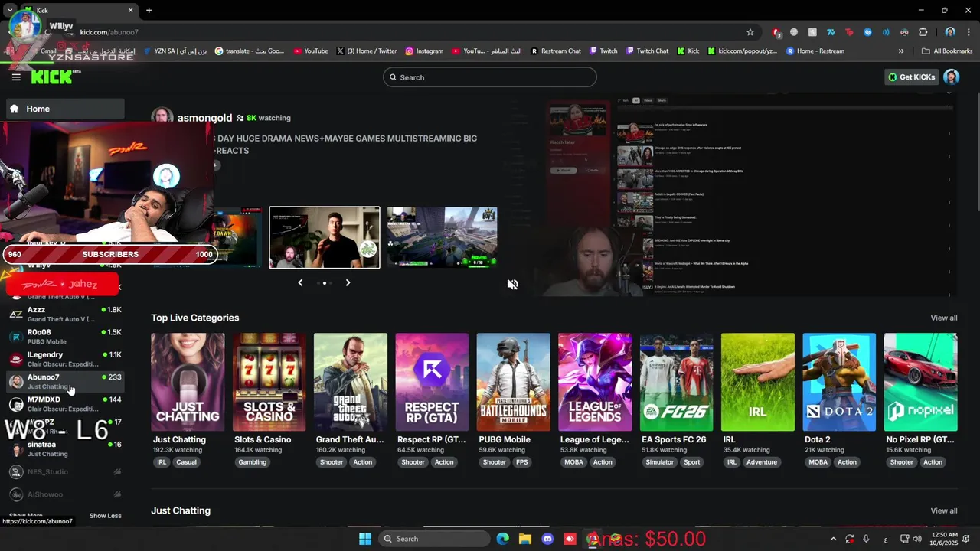This screenshot has width=980, height=551.
Task: Open the Just Chatting category card
Action: click(188, 382)
